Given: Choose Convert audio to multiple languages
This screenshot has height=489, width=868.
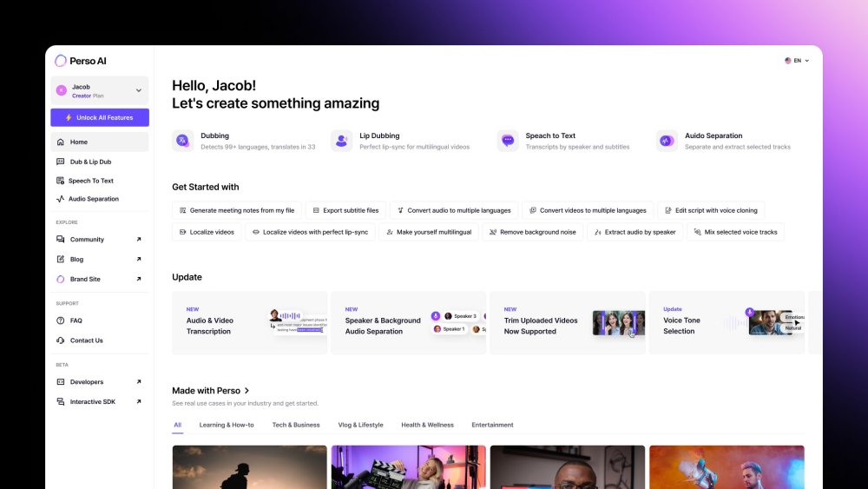Looking at the screenshot, I should 454,210.
